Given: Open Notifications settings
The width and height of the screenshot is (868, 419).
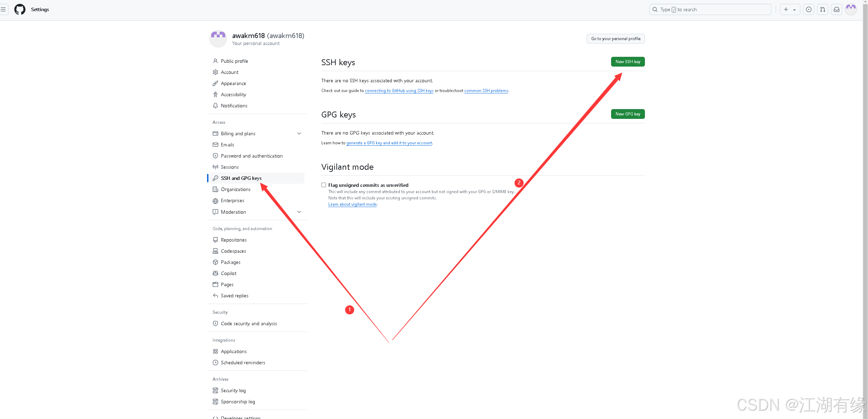Looking at the screenshot, I should coord(257,106).
